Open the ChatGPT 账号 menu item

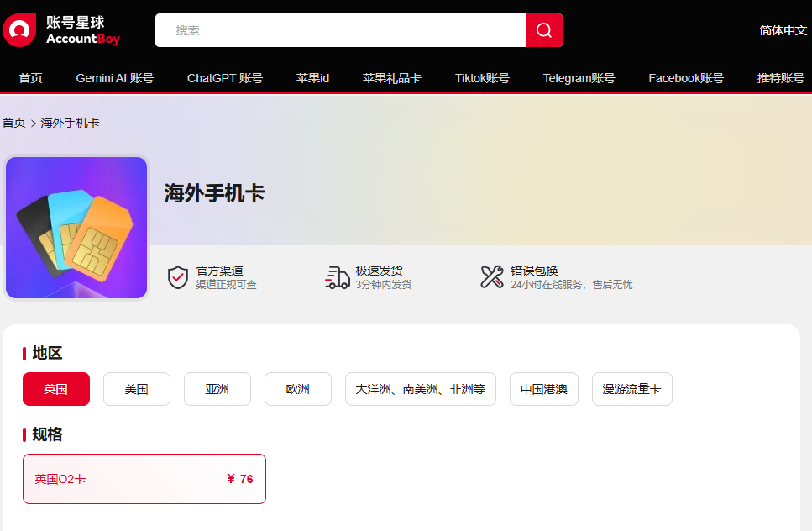tap(225, 78)
